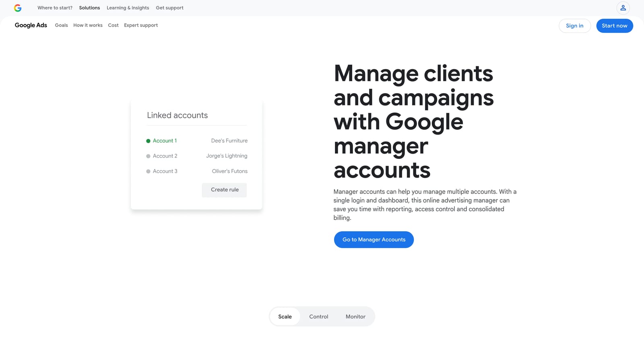Screen dimensions: 644x362
Task: Click the green status dot for Account 1
Action: (x=148, y=141)
